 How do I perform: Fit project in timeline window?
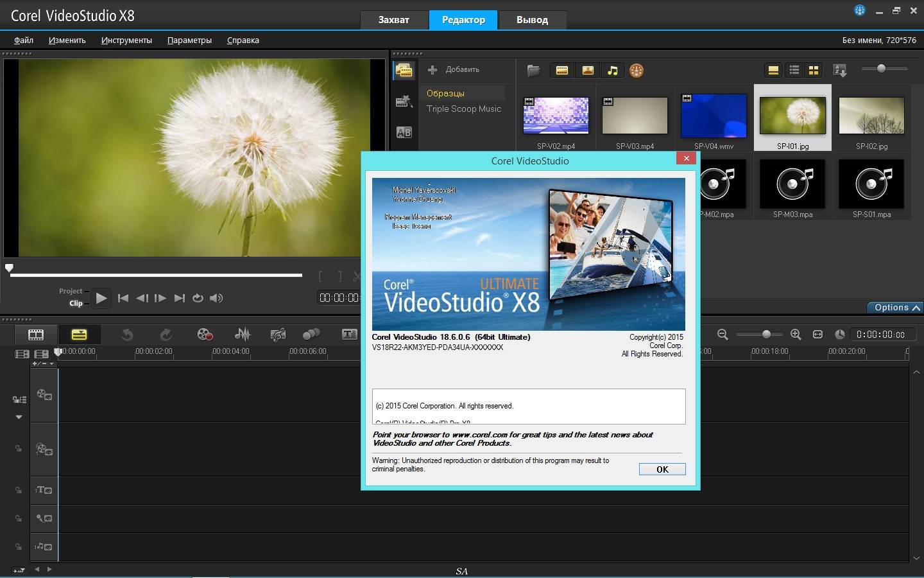click(817, 335)
